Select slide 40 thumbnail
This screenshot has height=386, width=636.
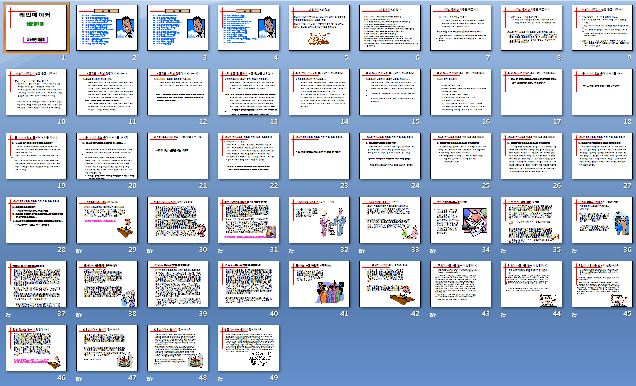click(x=248, y=284)
